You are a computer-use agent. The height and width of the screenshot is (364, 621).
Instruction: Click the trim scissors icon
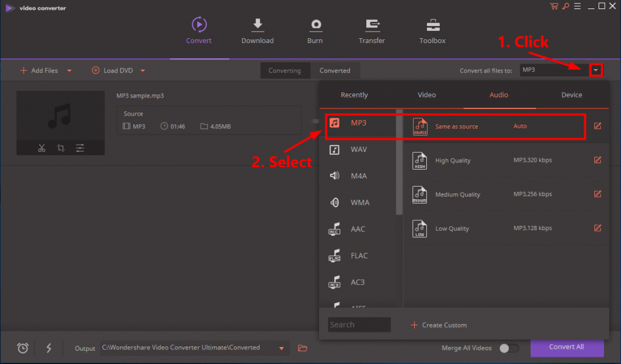click(42, 148)
